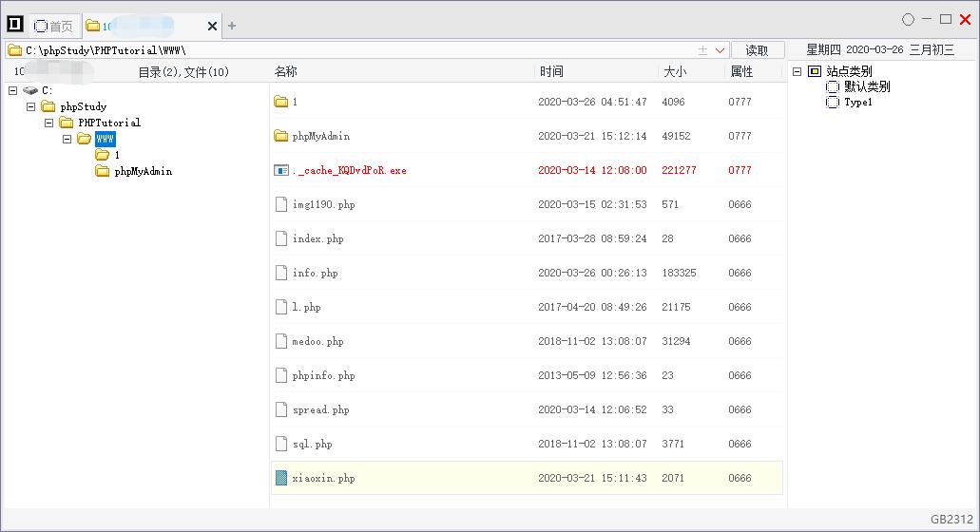The image size is (980, 532).
Task: Select the info.php file name
Action: [315, 273]
